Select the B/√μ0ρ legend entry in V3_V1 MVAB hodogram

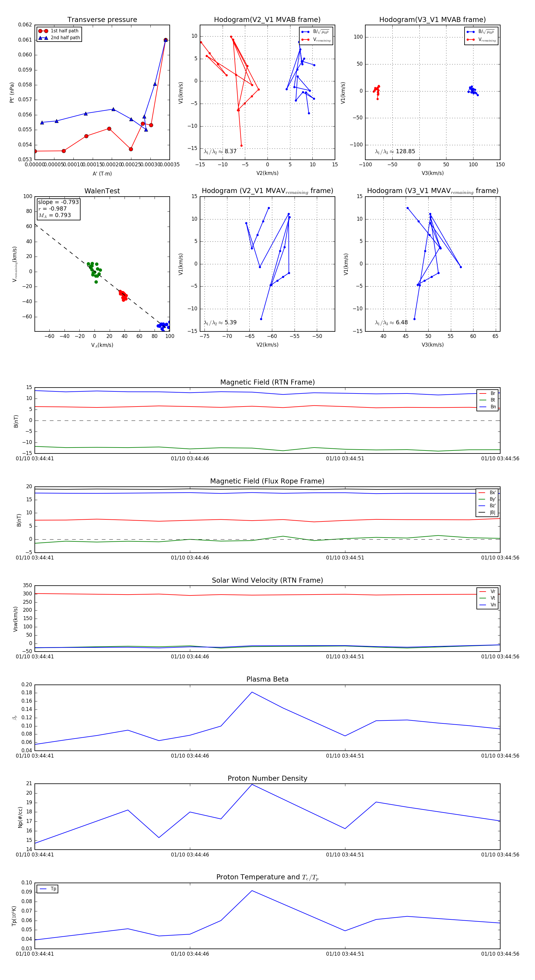point(481,32)
